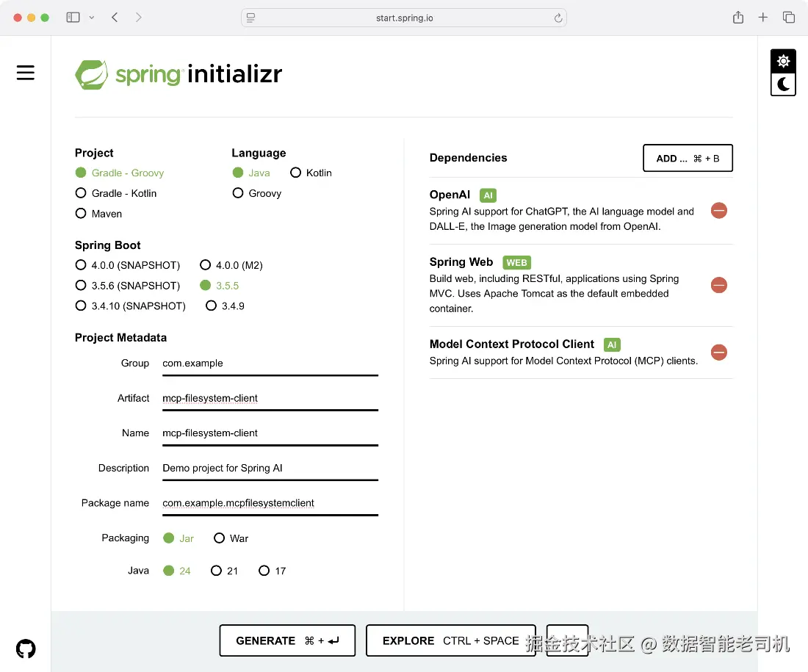Edit the Description field

click(x=270, y=468)
